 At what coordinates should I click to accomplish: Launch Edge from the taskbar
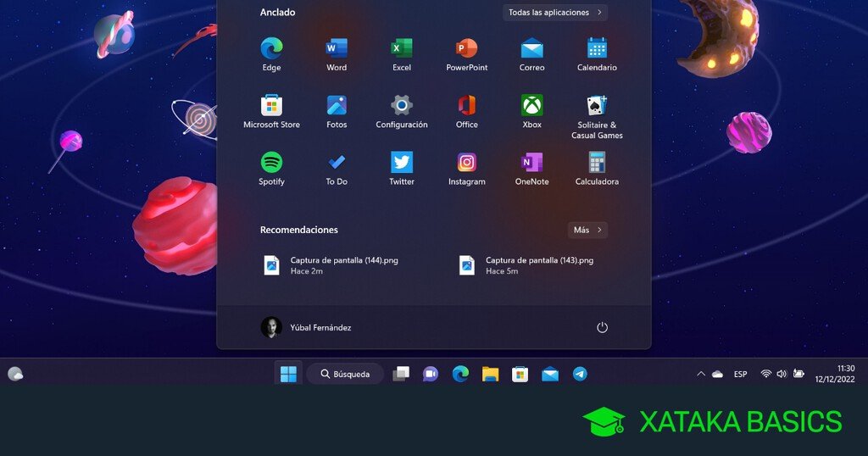tap(460, 374)
